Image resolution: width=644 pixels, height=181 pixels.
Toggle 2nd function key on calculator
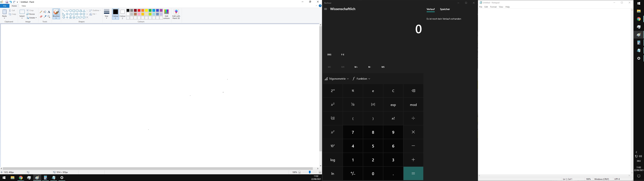[333, 91]
